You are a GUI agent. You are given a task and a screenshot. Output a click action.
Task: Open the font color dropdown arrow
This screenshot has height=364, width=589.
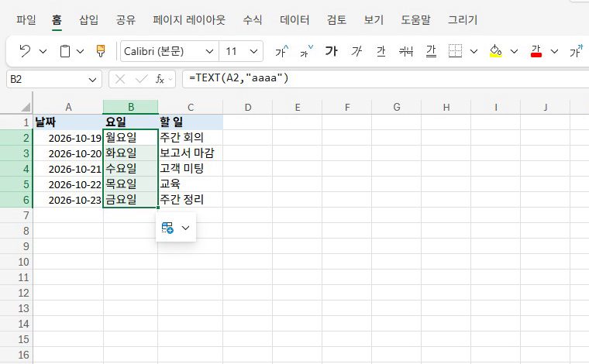[x=554, y=51]
